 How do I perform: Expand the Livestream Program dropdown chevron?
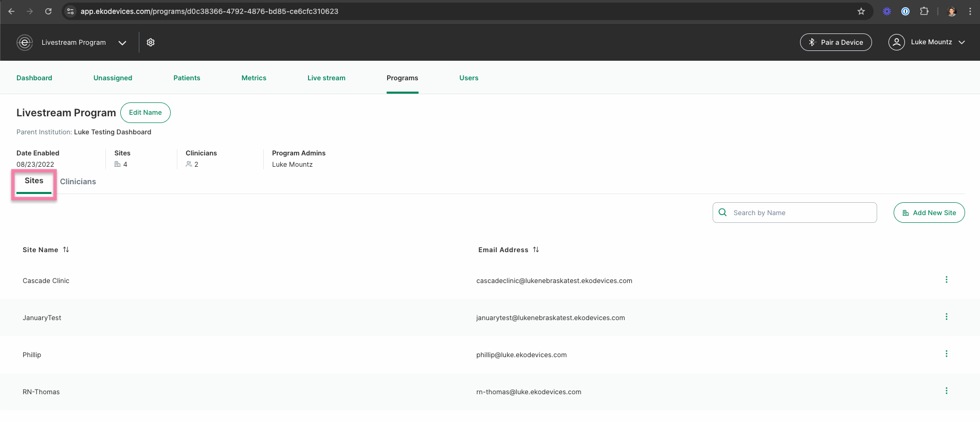point(122,43)
